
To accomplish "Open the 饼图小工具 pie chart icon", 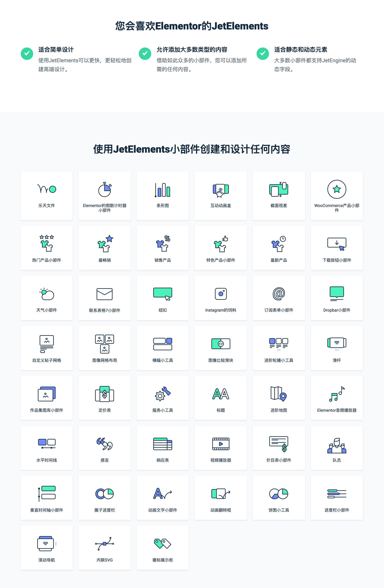I will pos(279,494).
